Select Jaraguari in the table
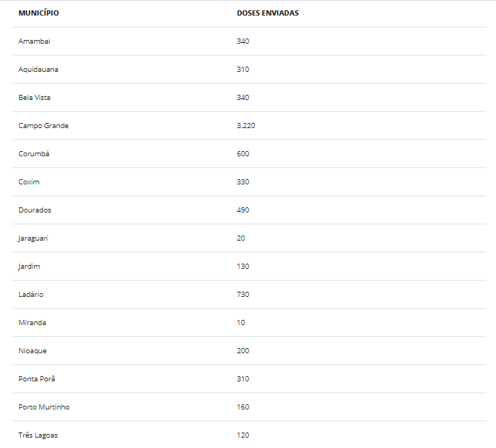Screen dimensions: 496x448 tap(33, 238)
